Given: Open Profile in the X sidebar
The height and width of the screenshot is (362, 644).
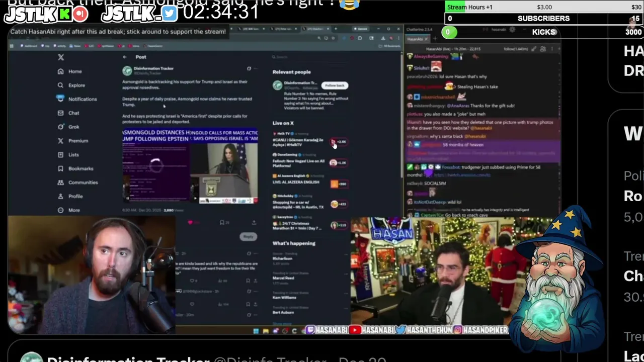Looking at the screenshot, I should [70, 196].
